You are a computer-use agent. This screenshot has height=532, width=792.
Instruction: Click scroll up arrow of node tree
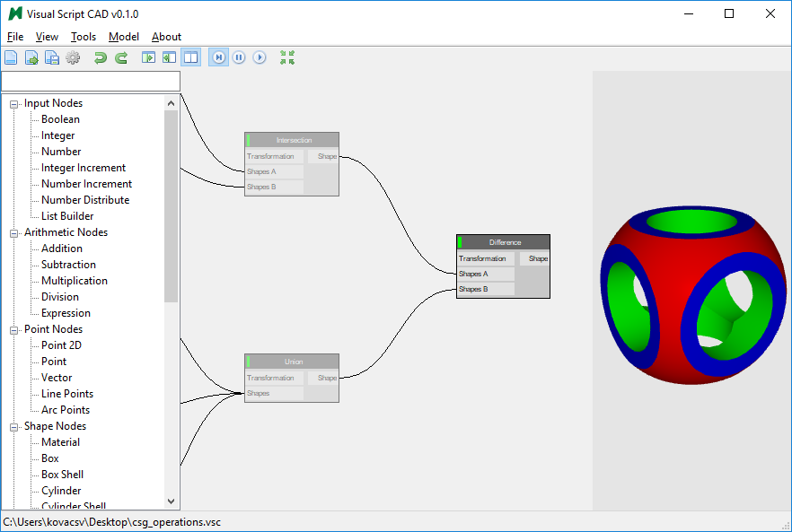[171, 103]
